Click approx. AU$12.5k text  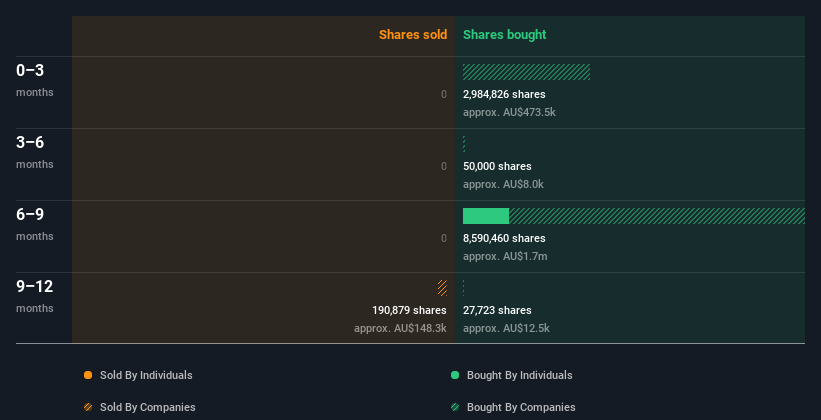(x=506, y=328)
